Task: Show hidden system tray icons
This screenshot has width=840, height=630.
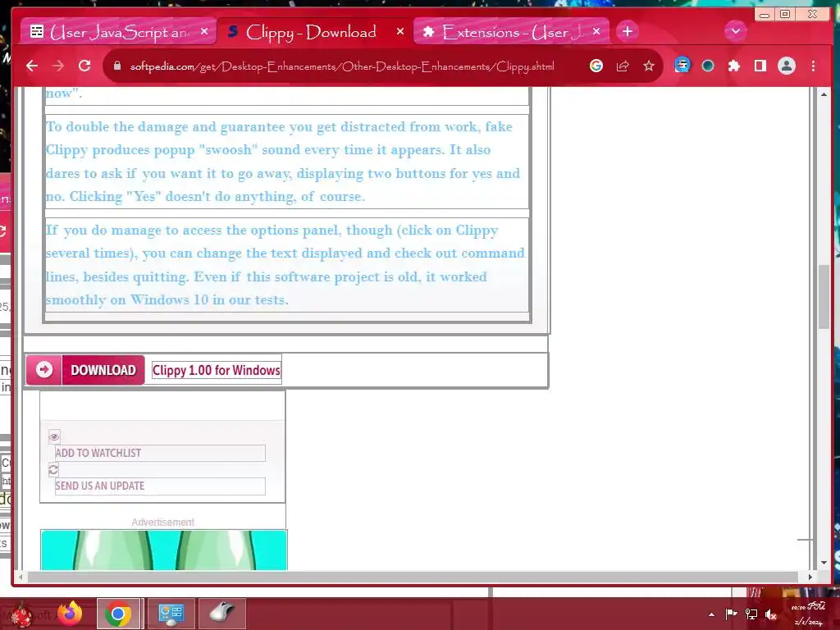Action: click(x=711, y=614)
